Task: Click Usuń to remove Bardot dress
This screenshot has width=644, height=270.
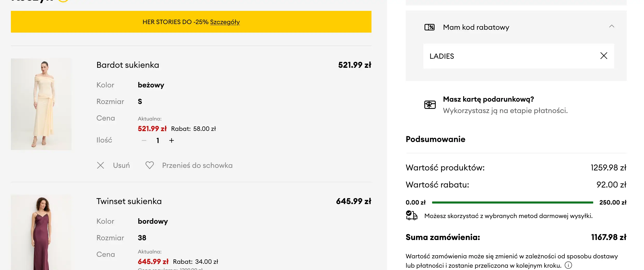Action: tap(121, 166)
